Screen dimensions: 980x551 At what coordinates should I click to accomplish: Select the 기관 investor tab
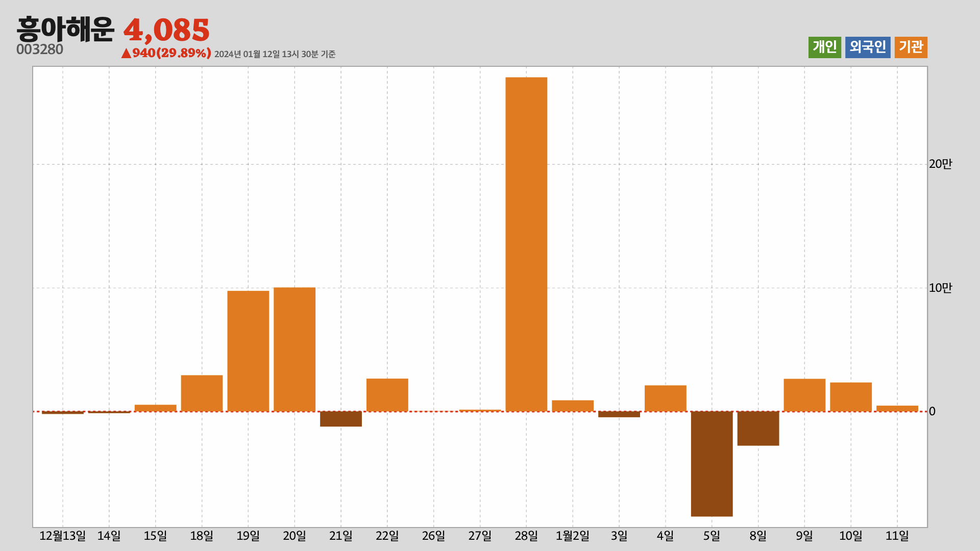pyautogui.click(x=911, y=47)
